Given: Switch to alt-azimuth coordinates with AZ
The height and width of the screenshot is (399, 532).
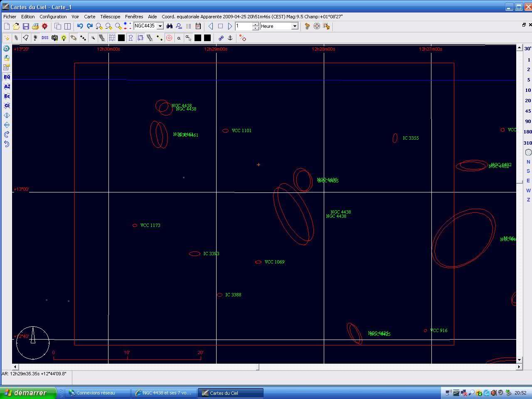Looking at the screenshot, I should [x=7, y=86].
